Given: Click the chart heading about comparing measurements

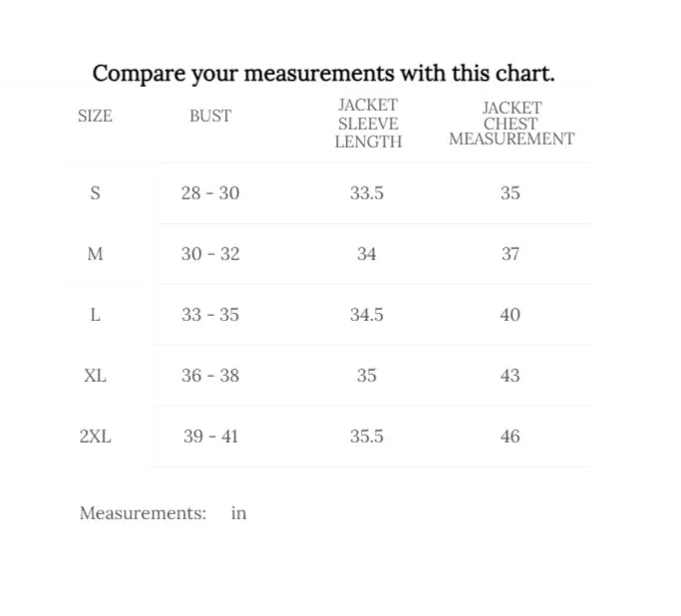Looking at the screenshot, I should [323, 73].
